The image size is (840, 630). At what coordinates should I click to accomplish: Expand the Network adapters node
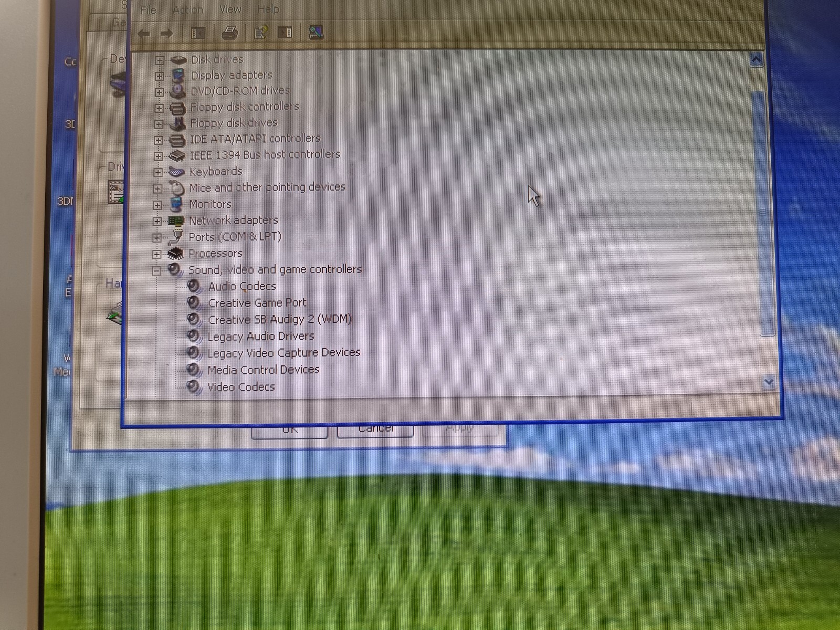[157, 222]
